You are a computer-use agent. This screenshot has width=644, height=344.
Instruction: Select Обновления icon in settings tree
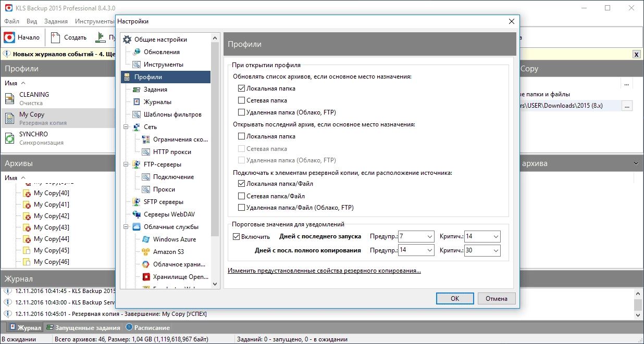tap(137, 52)
